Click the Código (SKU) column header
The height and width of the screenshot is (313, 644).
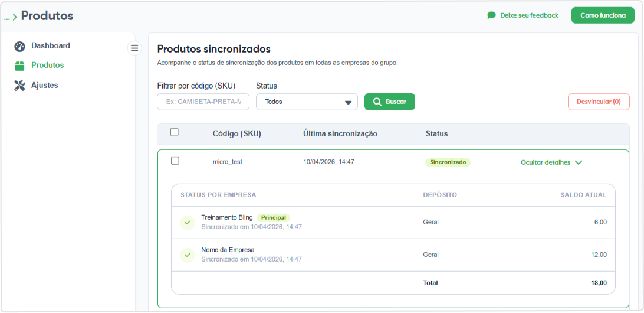pyautogui.click(x=237, y=134)
